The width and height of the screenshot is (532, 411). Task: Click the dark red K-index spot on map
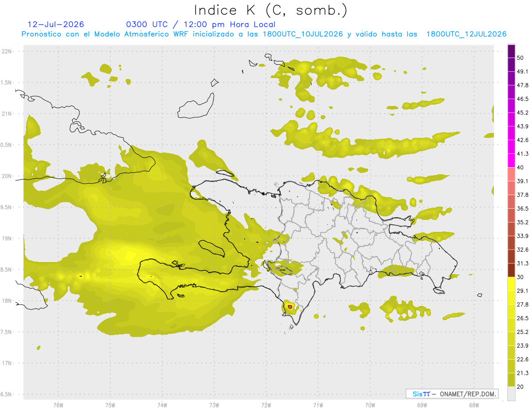click(290, 306)
